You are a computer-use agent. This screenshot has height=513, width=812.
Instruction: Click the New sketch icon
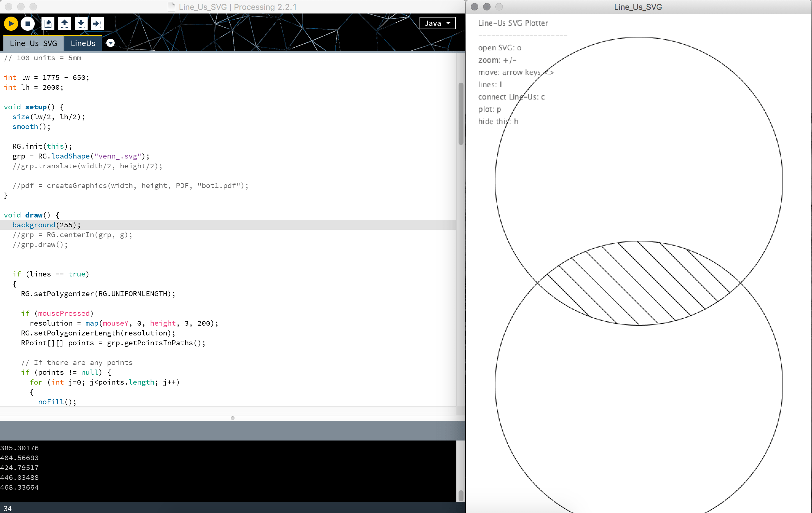pos(48,24)
